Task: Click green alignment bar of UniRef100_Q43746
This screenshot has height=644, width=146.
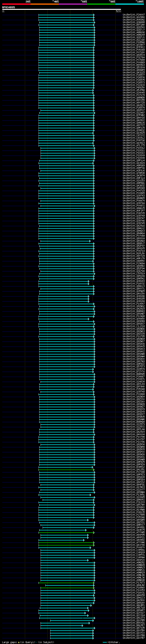Action: coord(66,545)
